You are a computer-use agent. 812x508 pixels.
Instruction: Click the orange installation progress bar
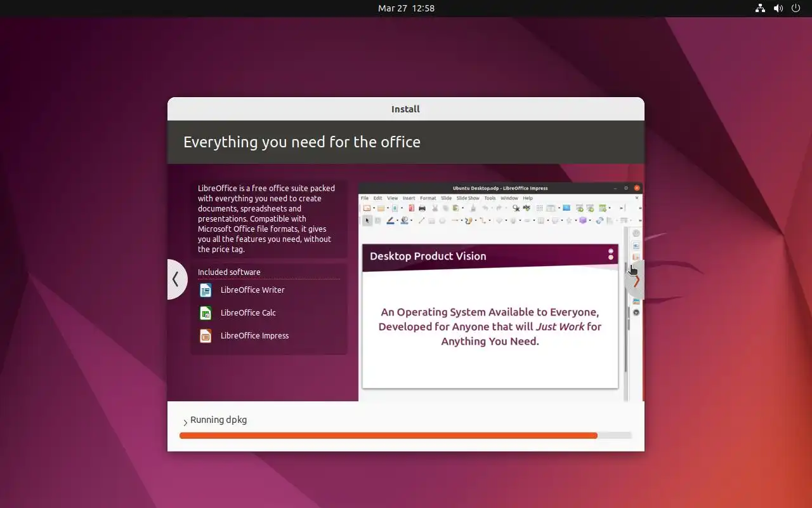tap(405, 436)
